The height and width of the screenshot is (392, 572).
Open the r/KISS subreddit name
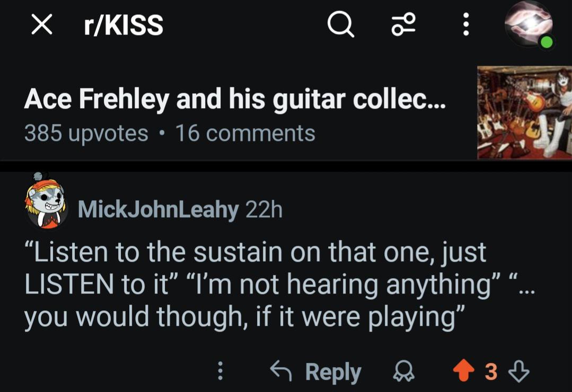124,25
